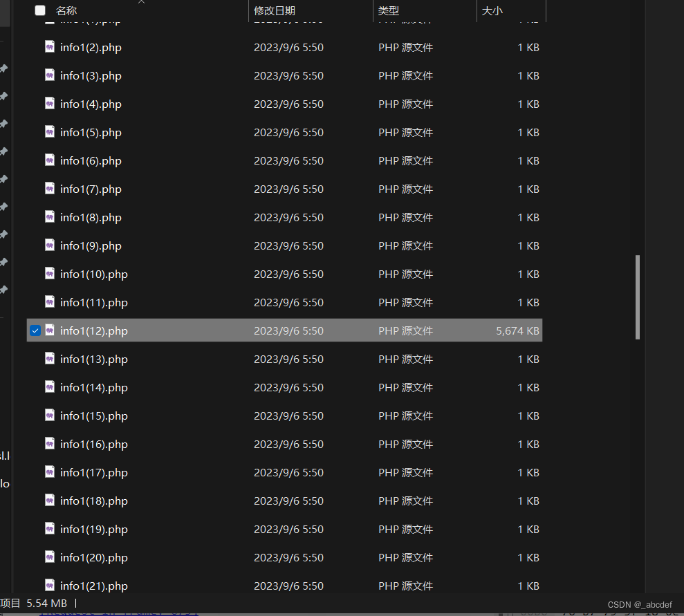Sort files by 名称 column

[x=66, y=11]
